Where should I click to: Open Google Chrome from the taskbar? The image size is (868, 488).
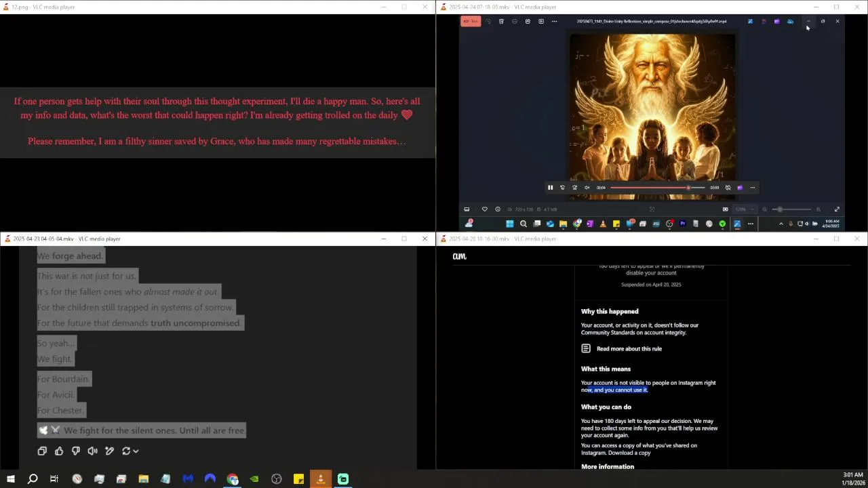[x=233, y=479]
